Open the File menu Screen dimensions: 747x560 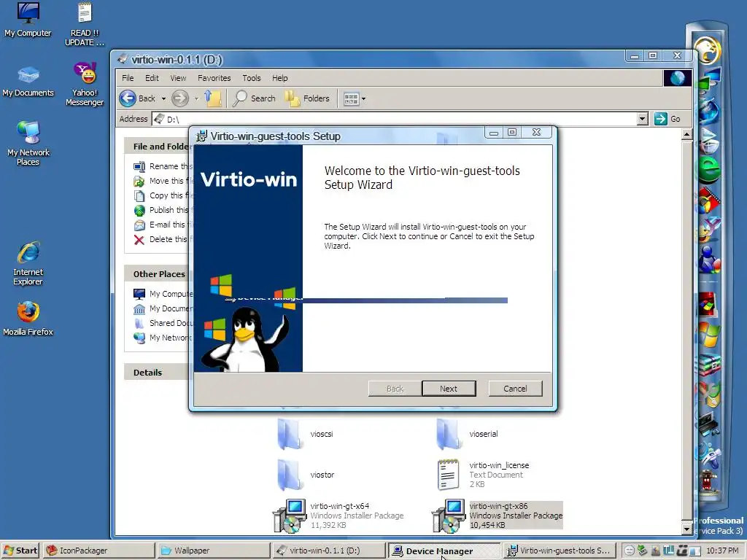coord(128,78)
